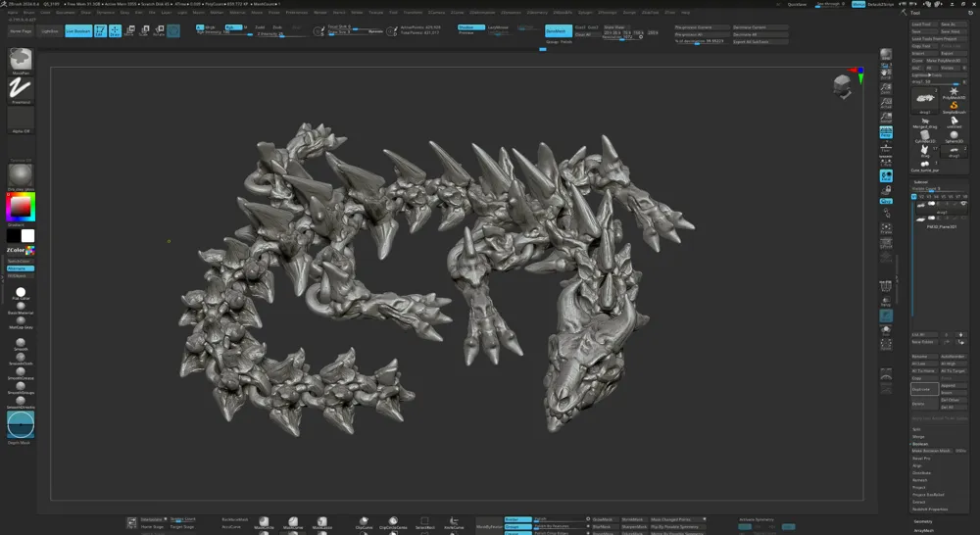Click Duplicate in Subtool panel
980x535 pixels.
click(x=924, y=389)
